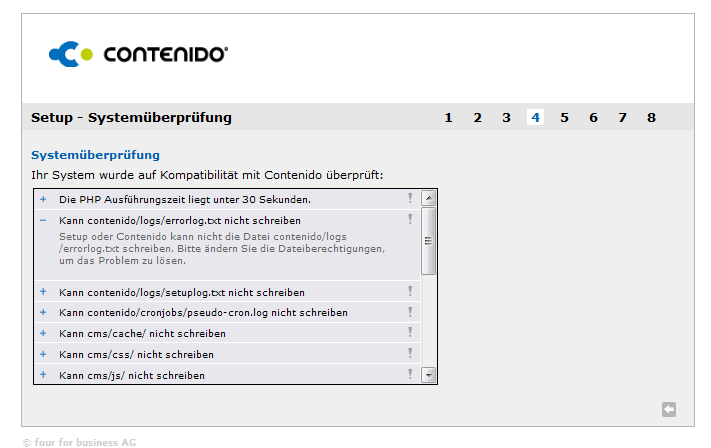Expand the PHP Ausführungszeit warning row

43,199
